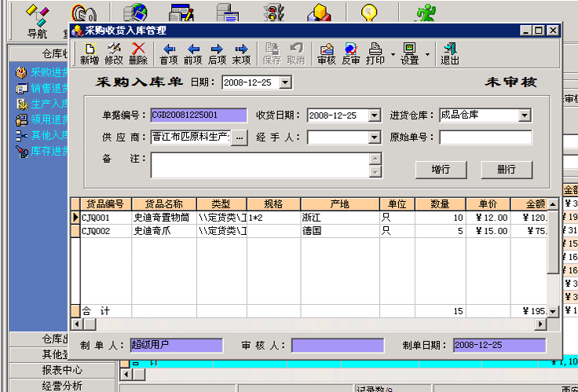Image resolution: width=578 pixels, height=392 pixels.
Task: Click the 德国 origin cell
Action: (340, 231)
